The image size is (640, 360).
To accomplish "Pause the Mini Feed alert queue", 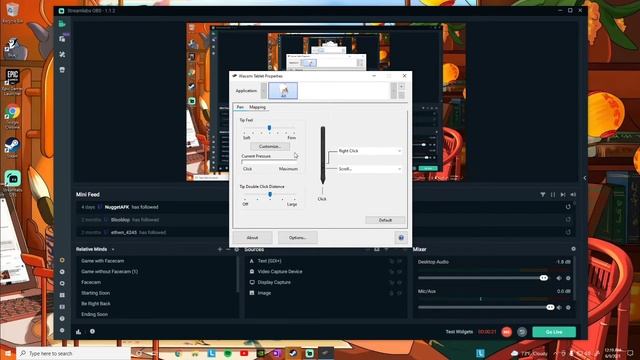I will click(x=553, y=195).
